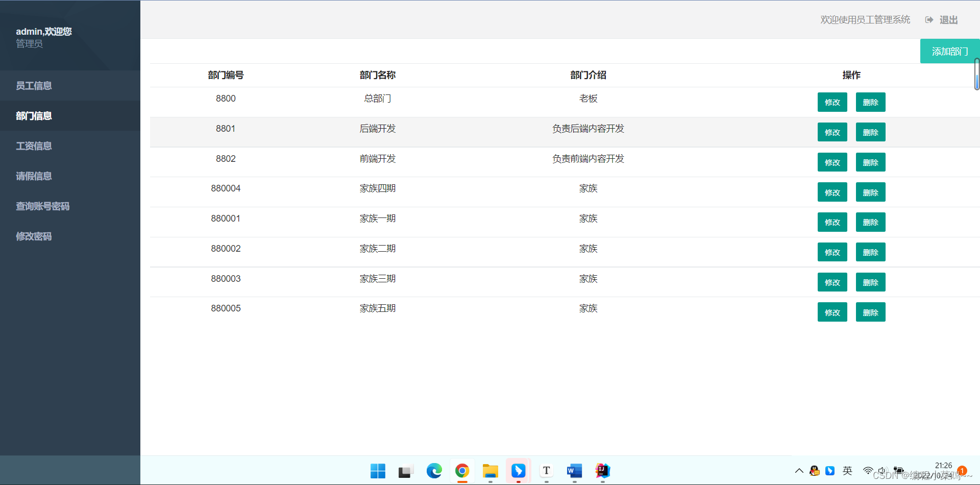980x485 pixels.
Task: Click the blue bird icon in system tray
Action: coord(830,471)
